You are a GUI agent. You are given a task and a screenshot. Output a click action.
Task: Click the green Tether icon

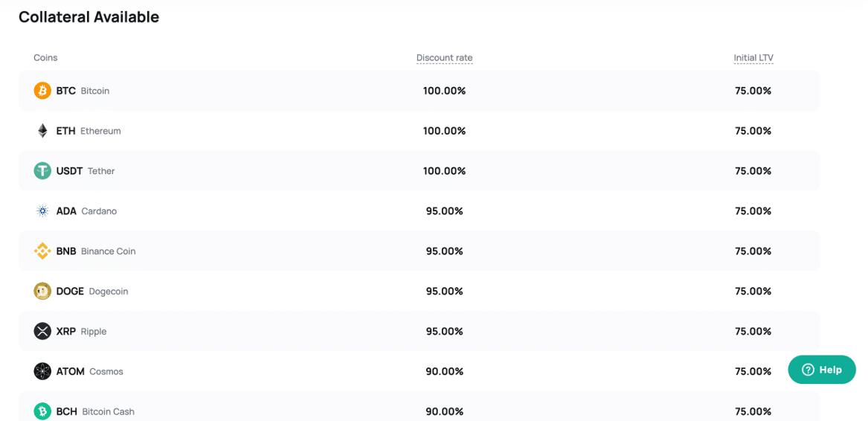coord(42,170)
